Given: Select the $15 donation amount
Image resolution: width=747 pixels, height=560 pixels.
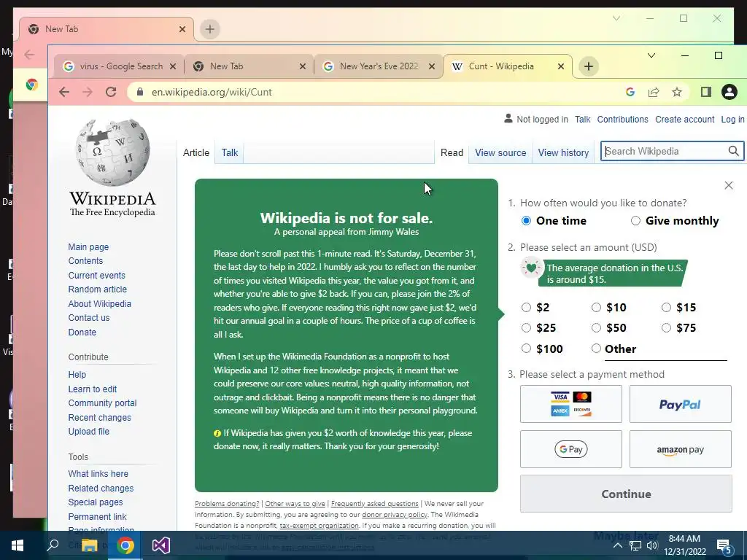Looking at the screenshot, I should point(666,308).
